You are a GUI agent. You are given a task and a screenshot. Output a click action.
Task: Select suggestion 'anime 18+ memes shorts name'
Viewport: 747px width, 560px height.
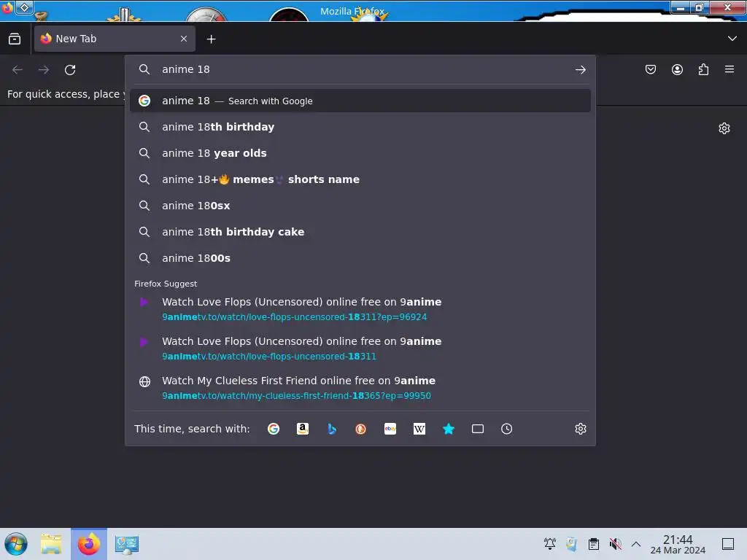(360, 179)
